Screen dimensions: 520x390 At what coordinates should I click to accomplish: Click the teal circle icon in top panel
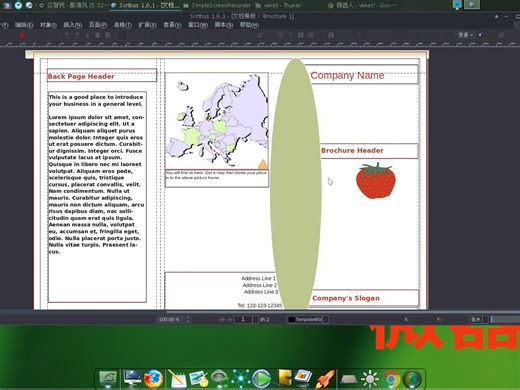[18, 5]
